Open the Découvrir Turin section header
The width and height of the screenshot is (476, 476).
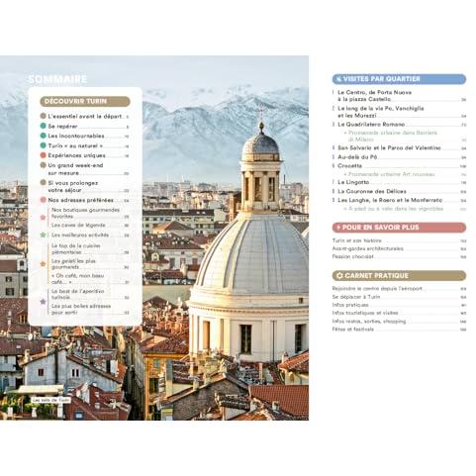click(85, 101)
